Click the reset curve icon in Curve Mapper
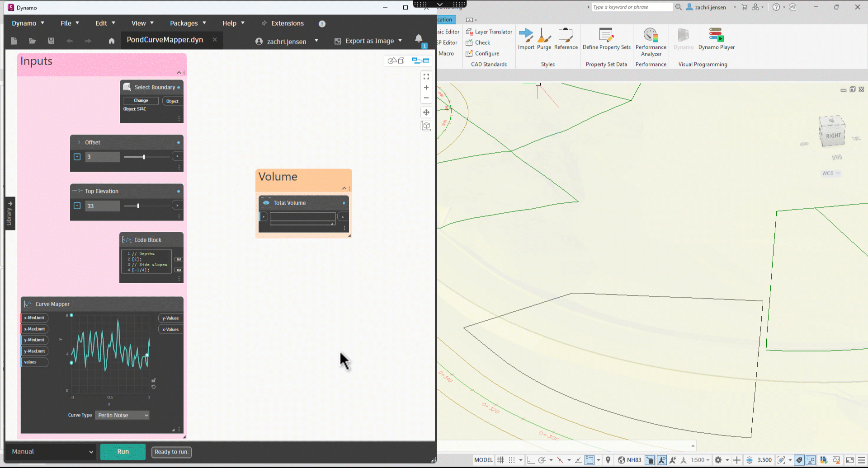 pyautogui.click(x=154, y=387)
